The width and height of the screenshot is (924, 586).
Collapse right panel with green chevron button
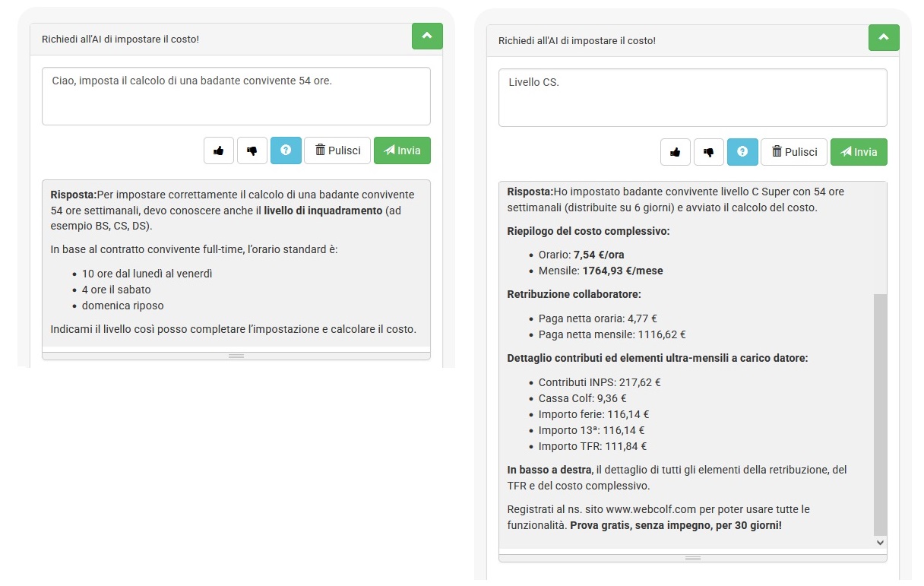coord(884,37)
